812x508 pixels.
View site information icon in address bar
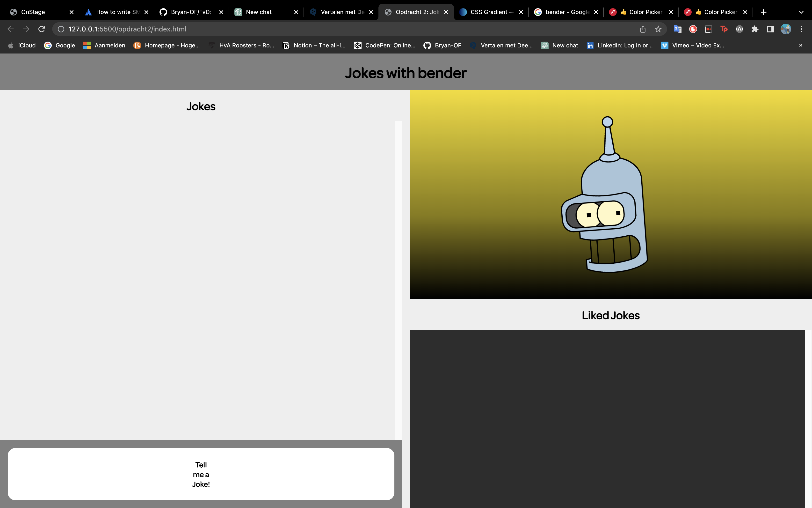tap(61, 29)
